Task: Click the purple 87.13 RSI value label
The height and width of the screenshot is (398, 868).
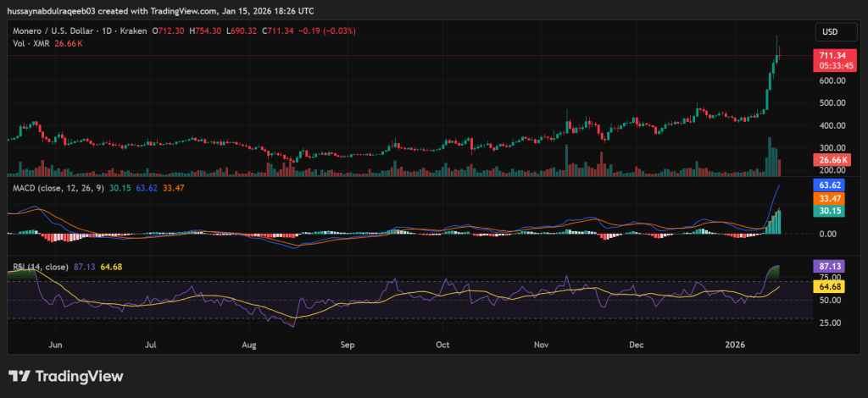Action: (828, 265)
